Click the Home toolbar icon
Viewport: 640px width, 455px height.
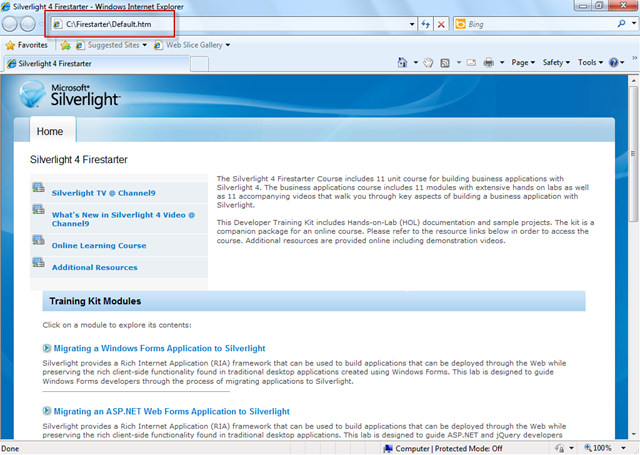[x=402, y=62]
